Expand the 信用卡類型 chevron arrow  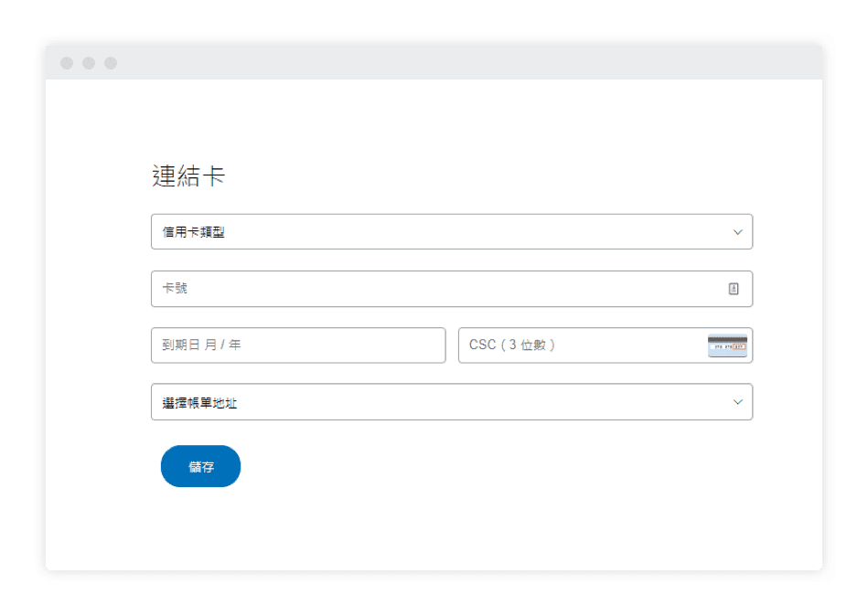tap(738, 232)
